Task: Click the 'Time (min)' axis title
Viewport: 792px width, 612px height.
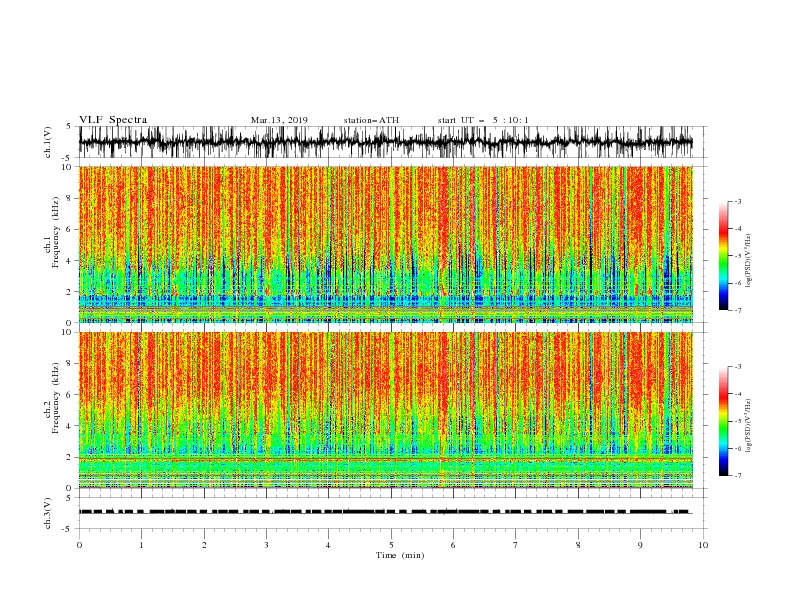Action: [400, 555]
